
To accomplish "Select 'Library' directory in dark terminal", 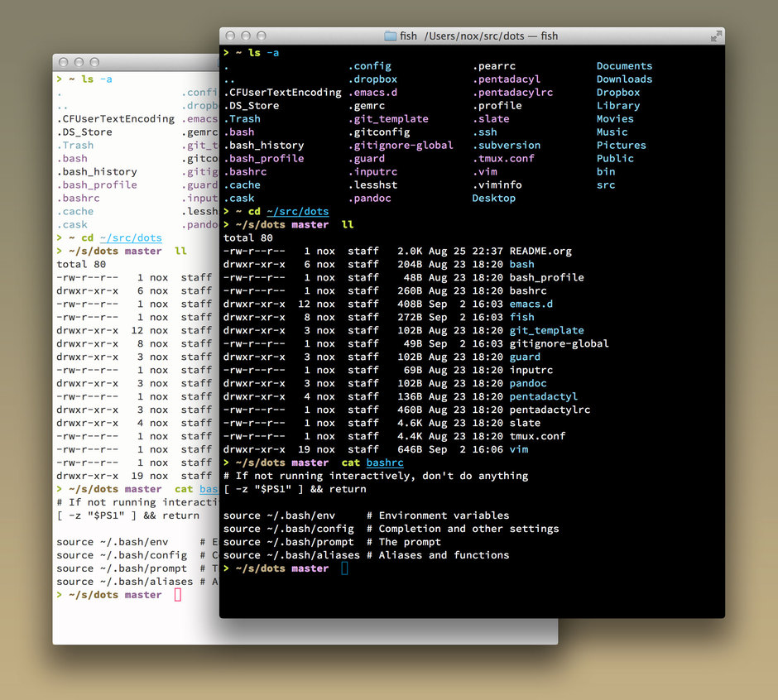I will pyautogui.click(x=618, y=106).
